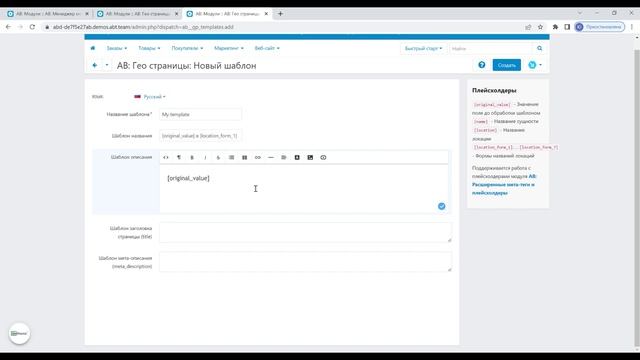Click the file upload editor icon
This screenshot has width=640, height=360.
pos(297,158)
